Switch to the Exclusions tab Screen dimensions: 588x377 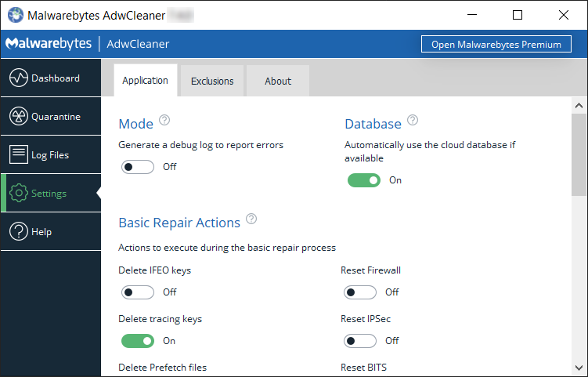(212, 81)
